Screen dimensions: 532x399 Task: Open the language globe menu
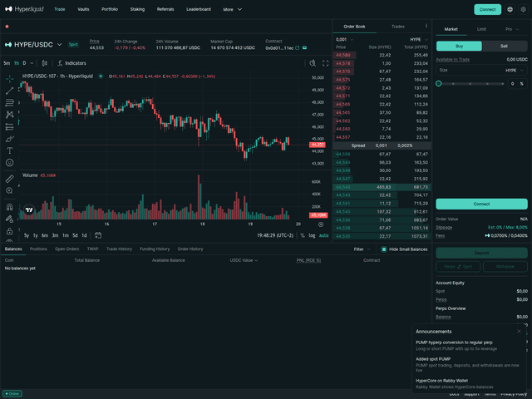tap(510, 9)
